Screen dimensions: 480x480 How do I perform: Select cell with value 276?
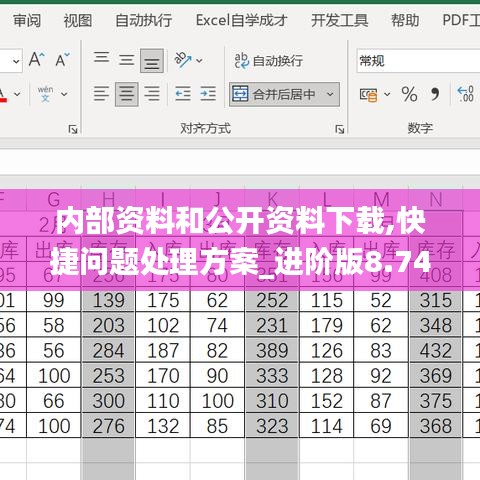pyautogui.click(x=108, y=426)
